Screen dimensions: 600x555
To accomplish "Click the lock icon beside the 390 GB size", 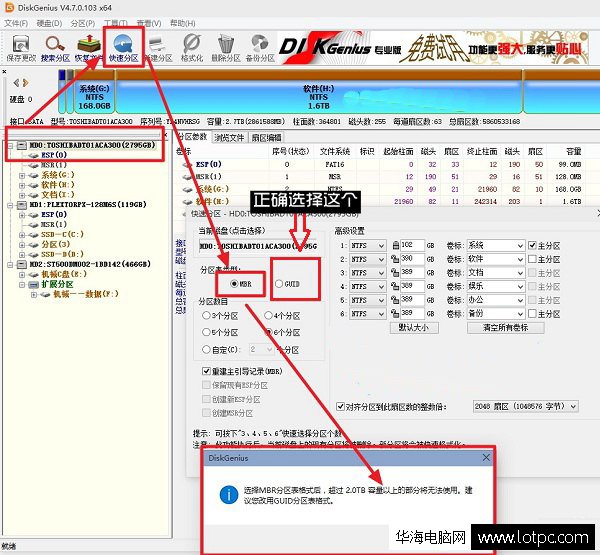I will [x=395, y=259].
